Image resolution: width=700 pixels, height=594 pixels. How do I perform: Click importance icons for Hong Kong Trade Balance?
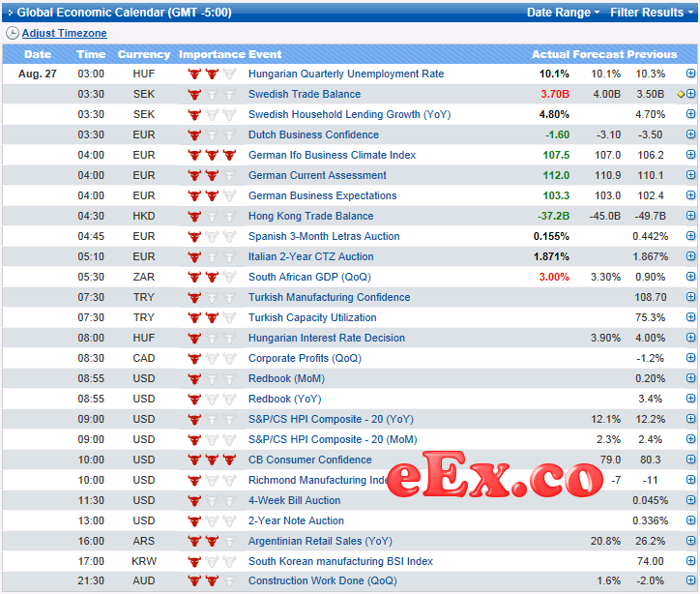coord(211,216)
